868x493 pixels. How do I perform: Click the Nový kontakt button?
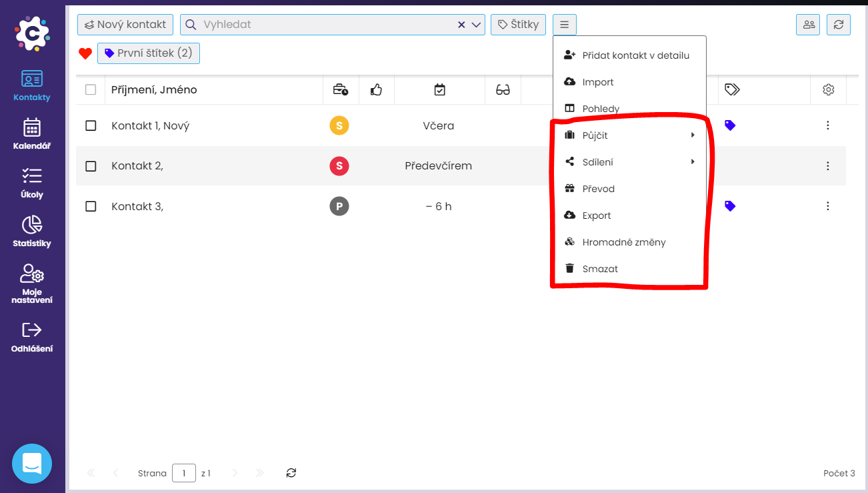125,25
